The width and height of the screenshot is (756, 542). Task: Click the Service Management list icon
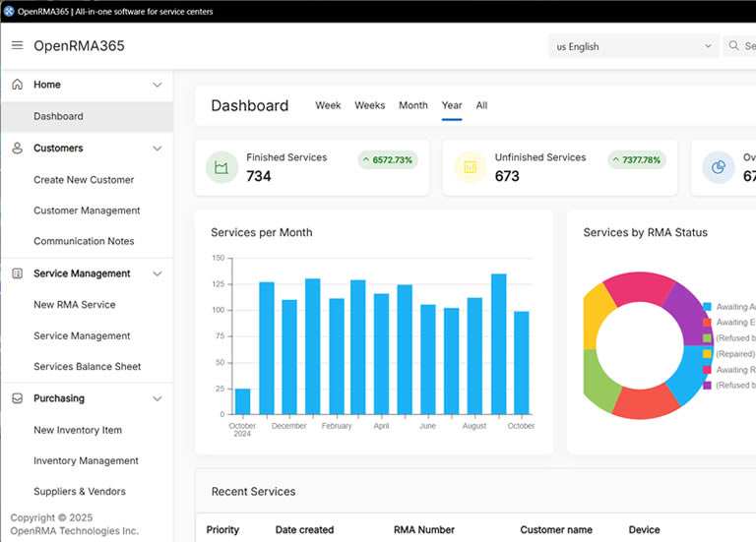(x=17, y=273)
